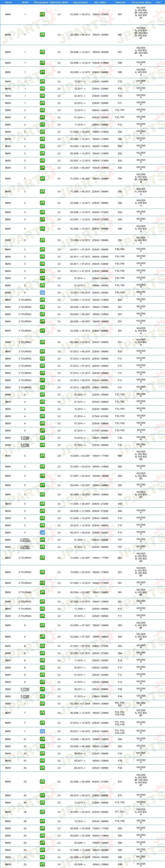Screen dimensions: 165x868
Task: Click the Pb fuel icon in the 5 Touring 07.2010 row
Action: 42,616
